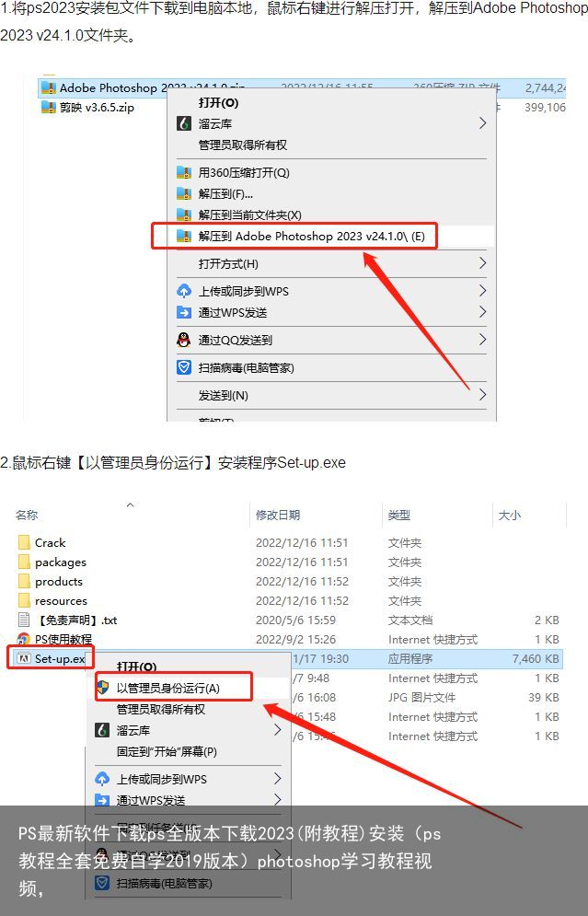Viewport: 588px width, 916px height.
Task: Click the 名称 column header
Action: (x=27, y=515)
